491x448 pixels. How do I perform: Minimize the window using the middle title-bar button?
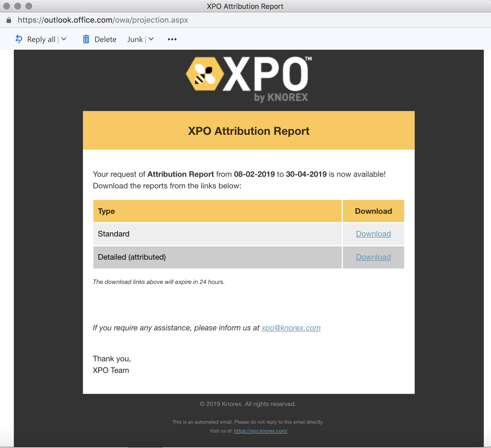click(x=18, y=6)
